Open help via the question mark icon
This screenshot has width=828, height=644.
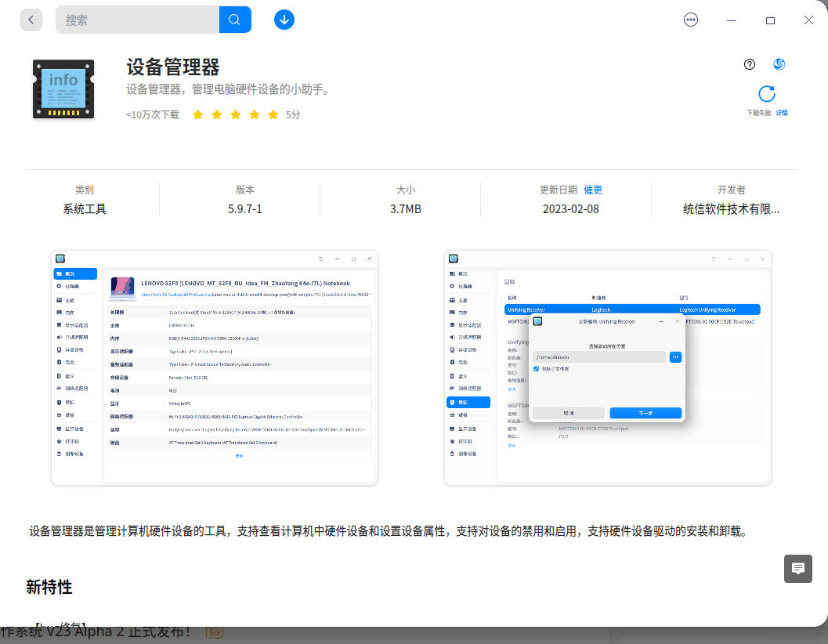pyautogui.click(x=750, y=63)
